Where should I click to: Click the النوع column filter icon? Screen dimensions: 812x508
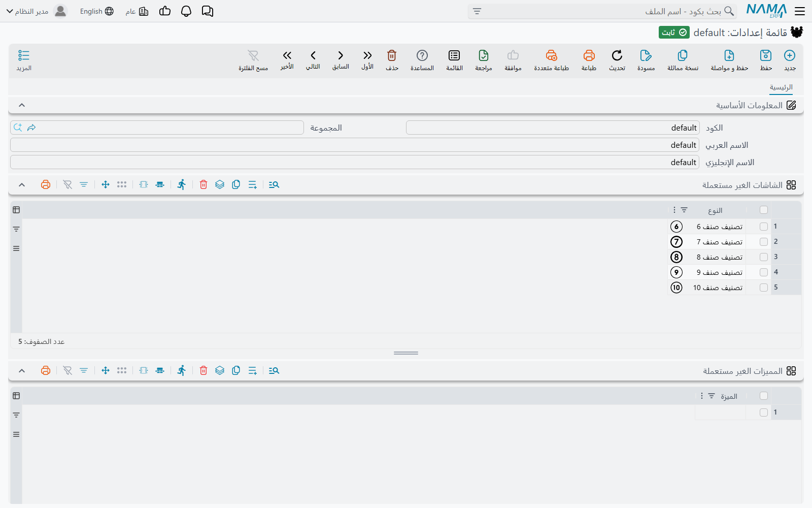[684, 210]
